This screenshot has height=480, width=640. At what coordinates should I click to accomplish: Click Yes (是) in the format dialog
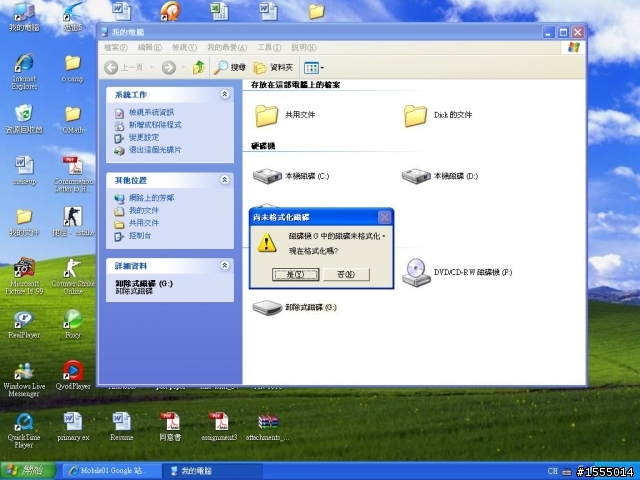[296, 274]
